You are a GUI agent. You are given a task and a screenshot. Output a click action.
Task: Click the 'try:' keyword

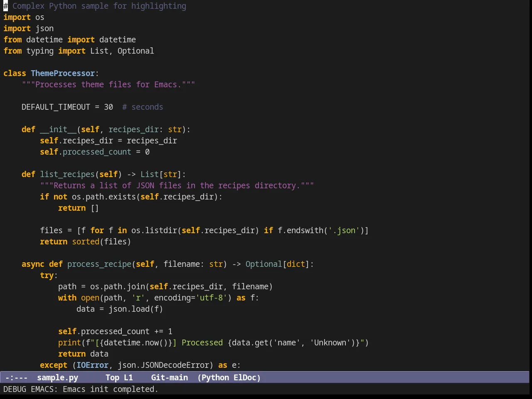pos(49,275)
